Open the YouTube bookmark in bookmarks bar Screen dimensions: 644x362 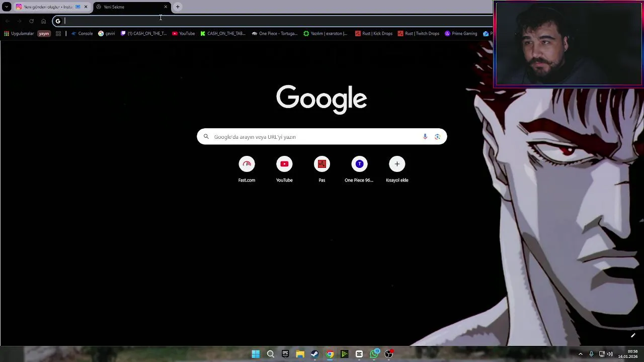point(183,34)
